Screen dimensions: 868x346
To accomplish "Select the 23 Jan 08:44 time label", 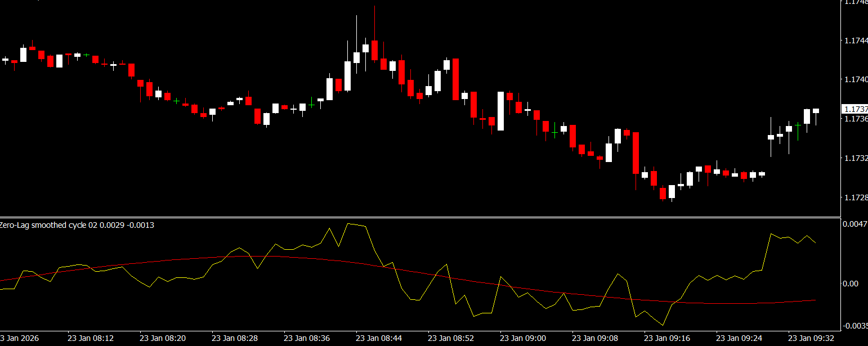I will tap(379, 338).
